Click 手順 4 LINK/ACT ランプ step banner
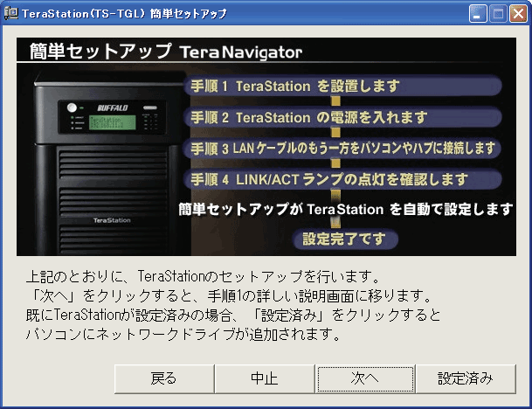The height and width of the screenshot is (409, 532). [342, 179]
